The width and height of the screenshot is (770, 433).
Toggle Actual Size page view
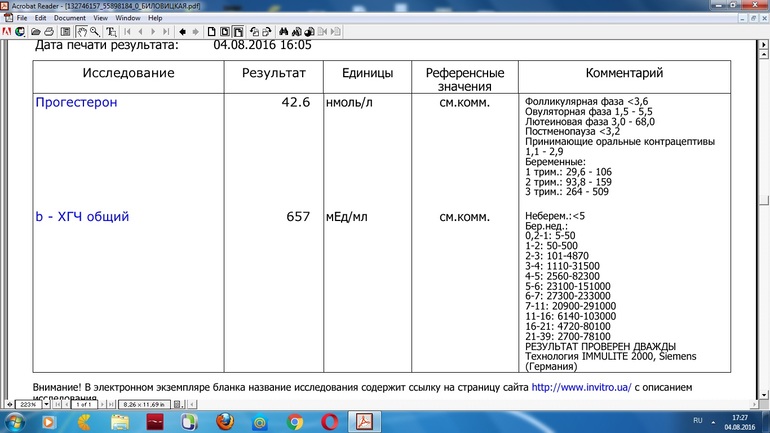tap(209, 31)
